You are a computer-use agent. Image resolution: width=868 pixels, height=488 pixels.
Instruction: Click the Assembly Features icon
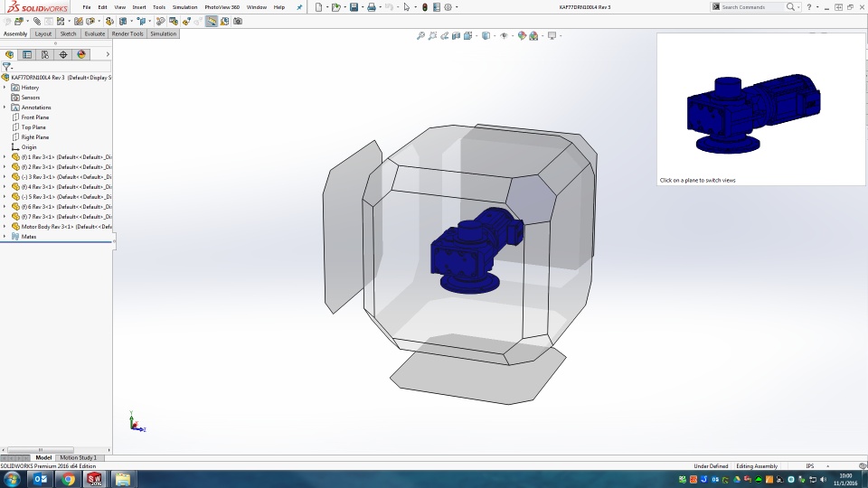click(123, 21)
